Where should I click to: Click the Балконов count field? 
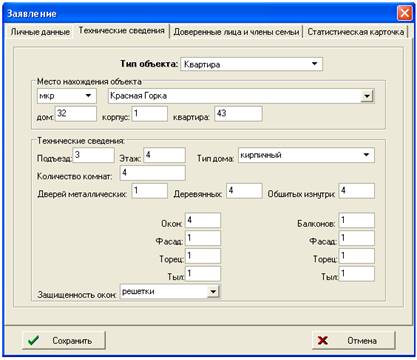[357, 220]
